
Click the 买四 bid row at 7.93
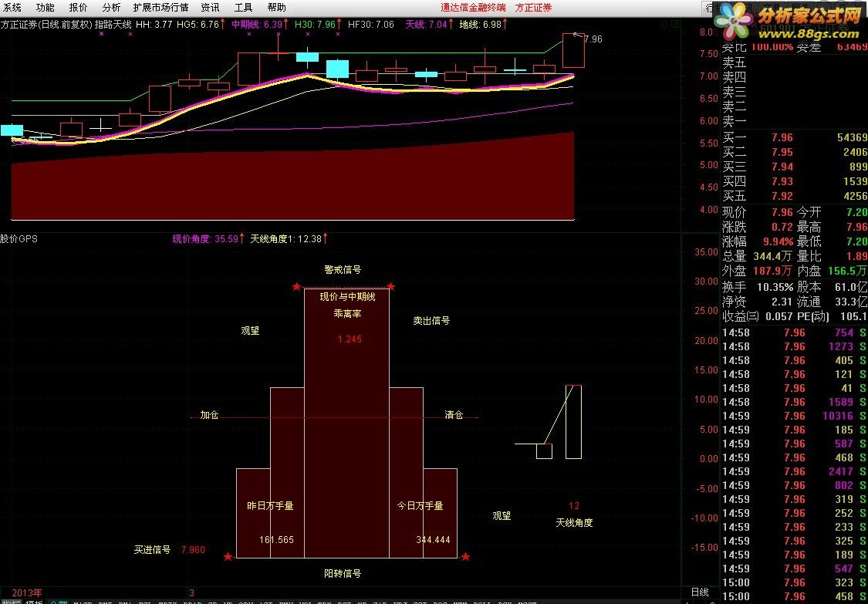[795, 181]
